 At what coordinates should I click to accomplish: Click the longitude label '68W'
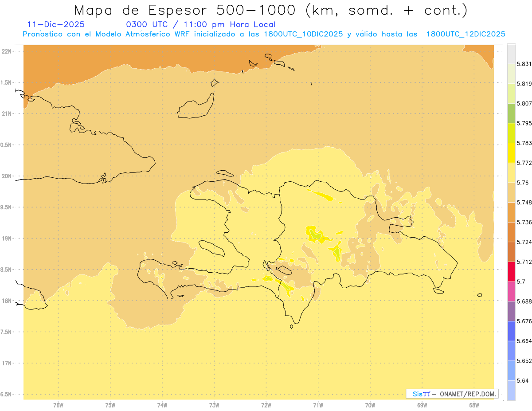coord(474,405)
